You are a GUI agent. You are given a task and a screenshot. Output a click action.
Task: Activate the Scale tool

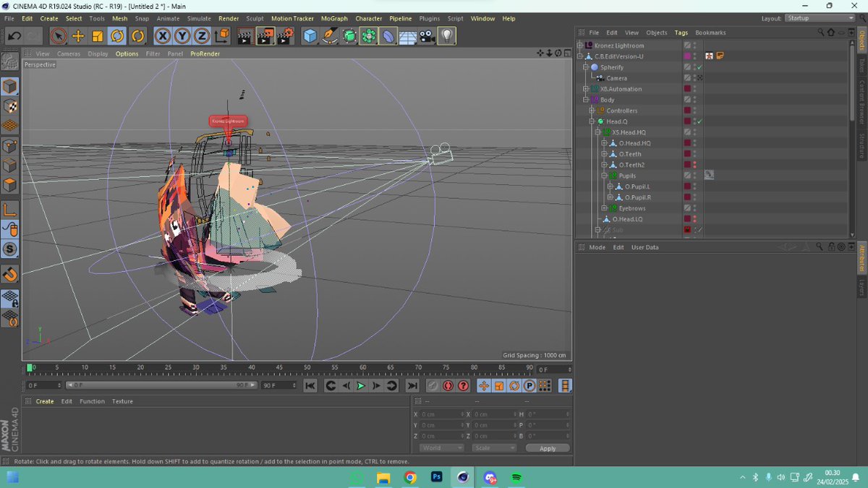[98, 35]
